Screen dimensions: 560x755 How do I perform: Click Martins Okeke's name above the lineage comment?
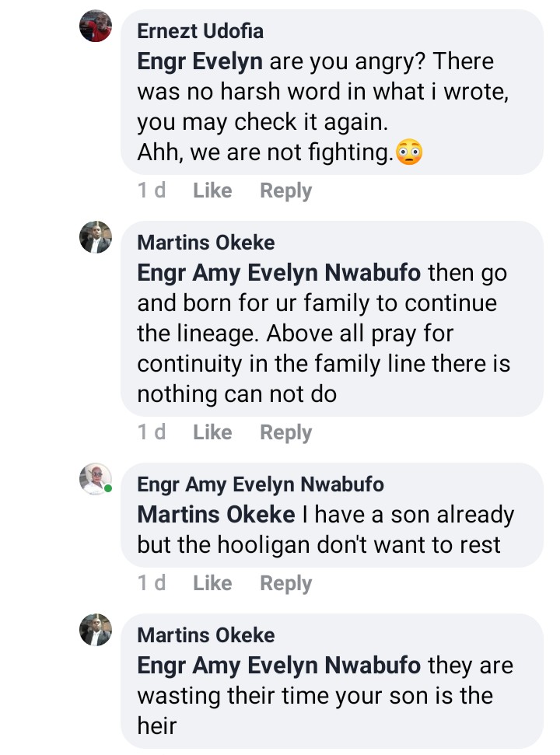coord(205,243)
